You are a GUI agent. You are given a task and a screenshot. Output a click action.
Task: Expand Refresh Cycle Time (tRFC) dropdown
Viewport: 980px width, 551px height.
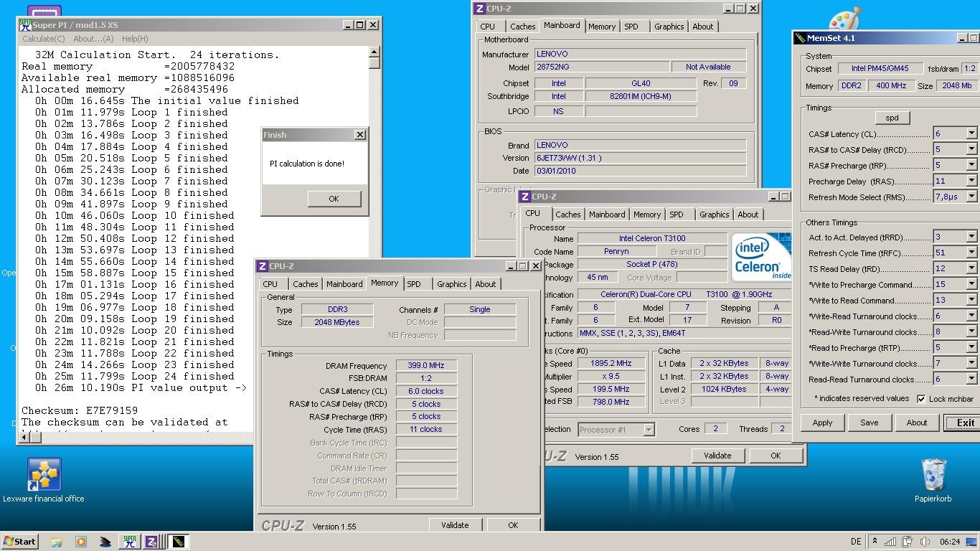coord(971,253)
